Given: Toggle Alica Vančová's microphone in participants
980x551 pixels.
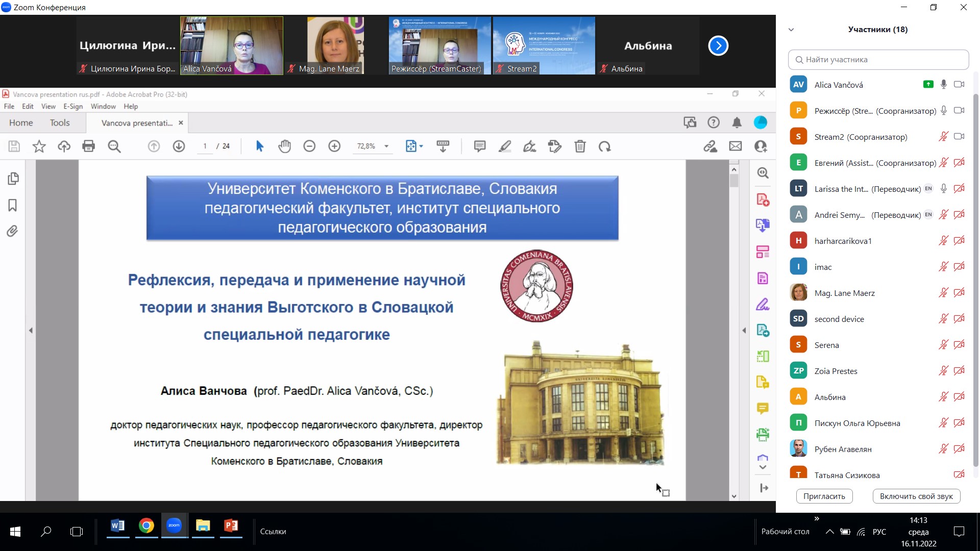Looking at the screenshot, I should [x=944, y=85].
